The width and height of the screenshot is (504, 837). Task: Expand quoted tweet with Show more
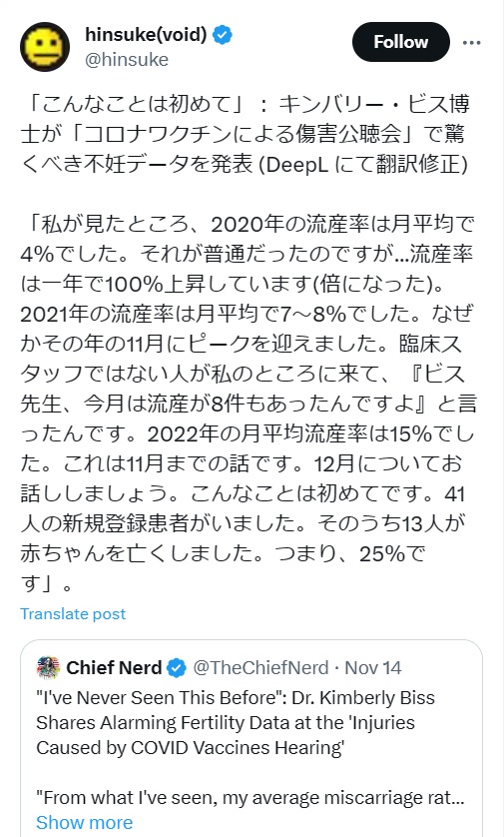pos(84,822)
